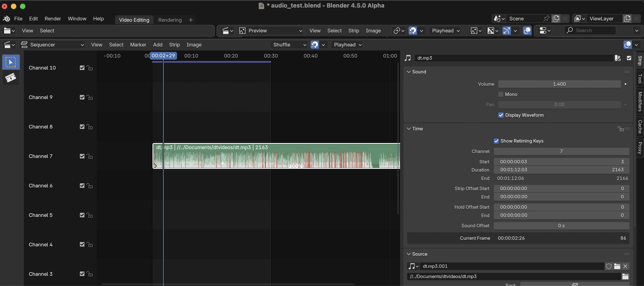Viewport: 644px width, 286px height.
Task: Open file browser icon next to dt.mp3.001 source
Action: click(617, 266)
